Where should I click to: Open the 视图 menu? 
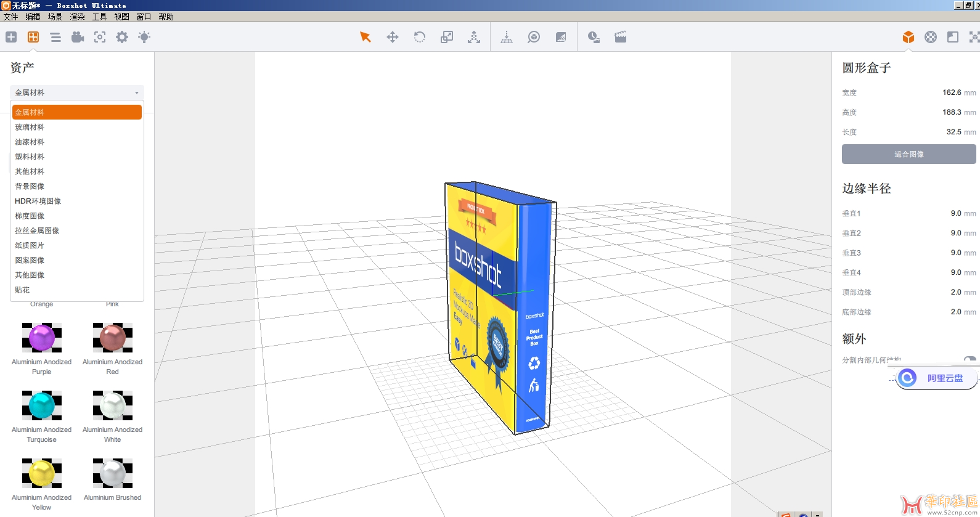point(122,17)
